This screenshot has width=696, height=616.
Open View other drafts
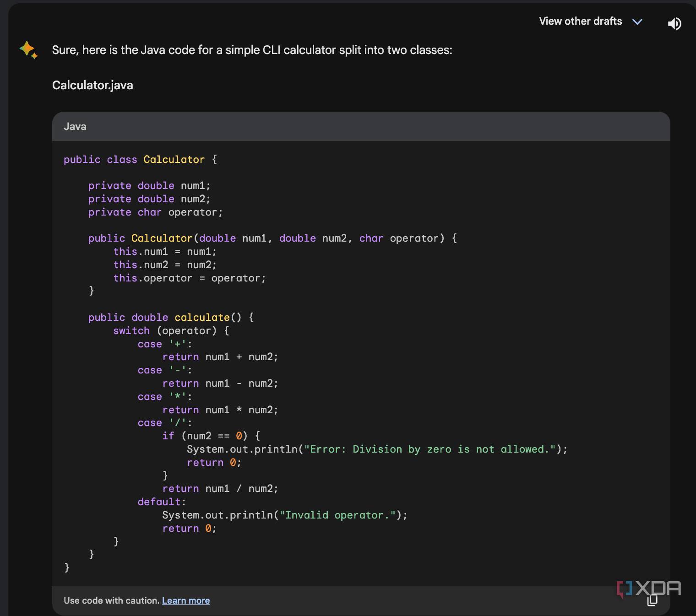click(580, 21)
